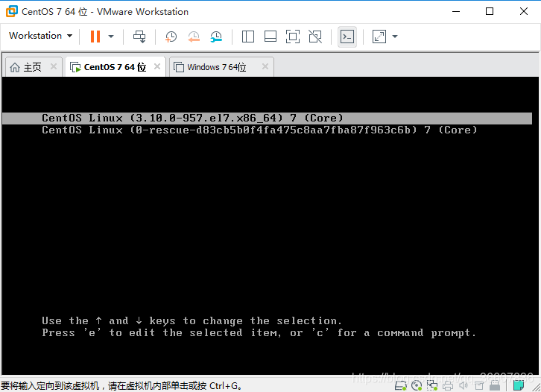Click the VMware Workstation title bar logo
The image size is (541, 392).
click(12, 11)
